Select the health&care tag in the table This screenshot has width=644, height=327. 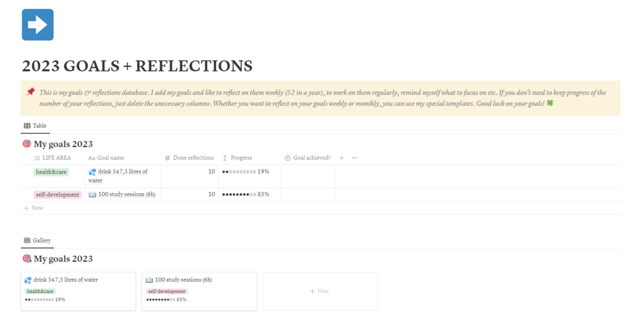click(x=51, y=172)
